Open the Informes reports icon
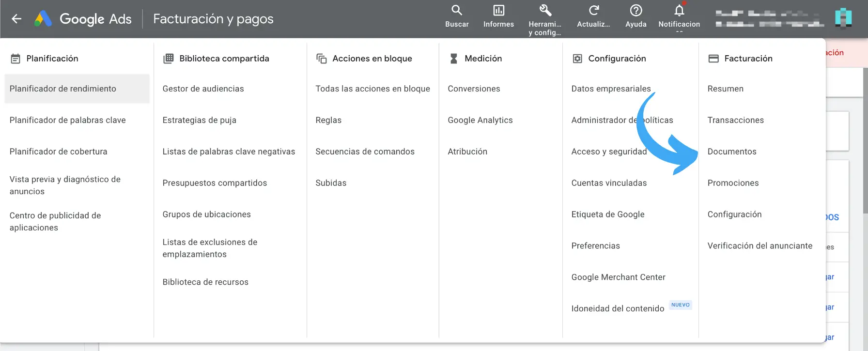 tap(498, 10)
